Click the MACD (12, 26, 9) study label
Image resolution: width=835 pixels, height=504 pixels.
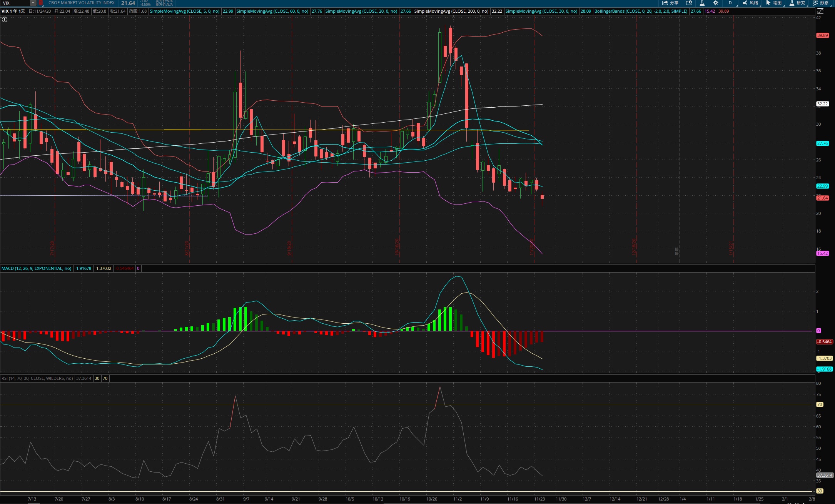37,268
